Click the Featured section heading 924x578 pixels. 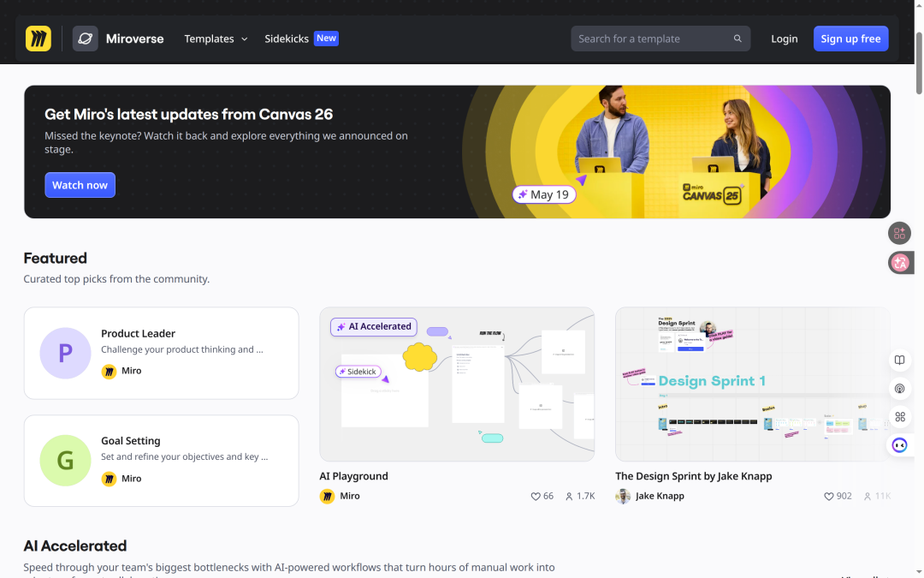coord(56,259)
